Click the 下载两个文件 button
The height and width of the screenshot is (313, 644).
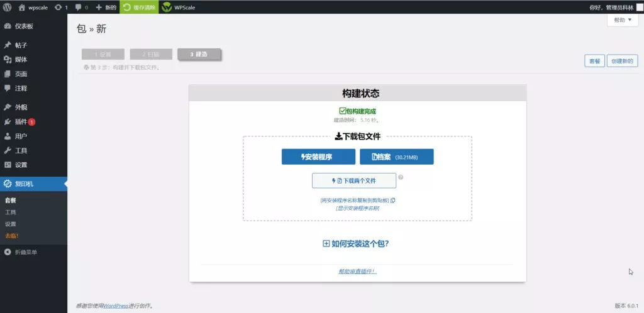coord(354,180)
